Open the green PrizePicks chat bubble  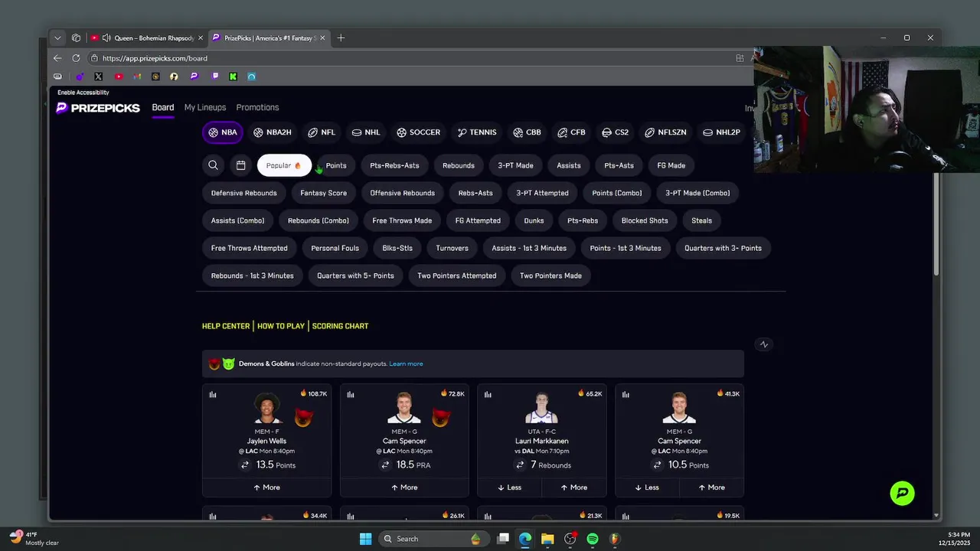[903, 493]
